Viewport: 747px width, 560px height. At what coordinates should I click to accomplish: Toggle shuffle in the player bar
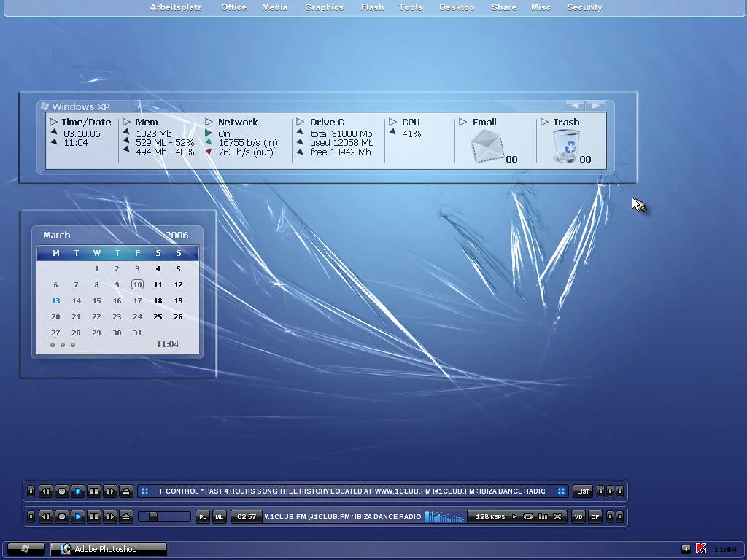557,517
